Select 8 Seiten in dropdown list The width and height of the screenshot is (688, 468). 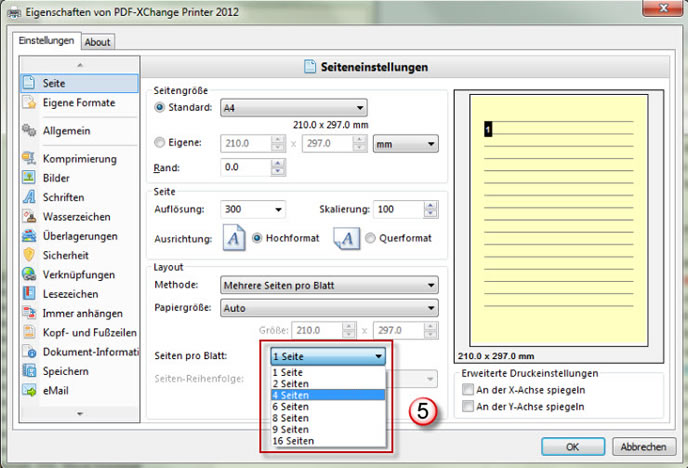point(328,418)
